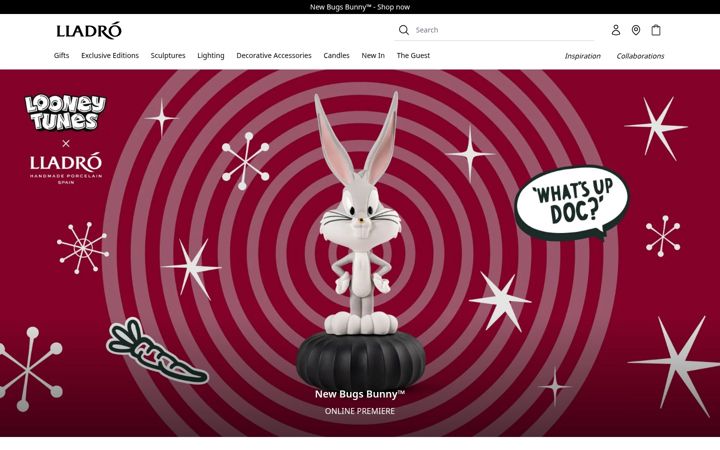Open the shopping bag icon
This screenshot has width=720, height=450.
point(656,30)
